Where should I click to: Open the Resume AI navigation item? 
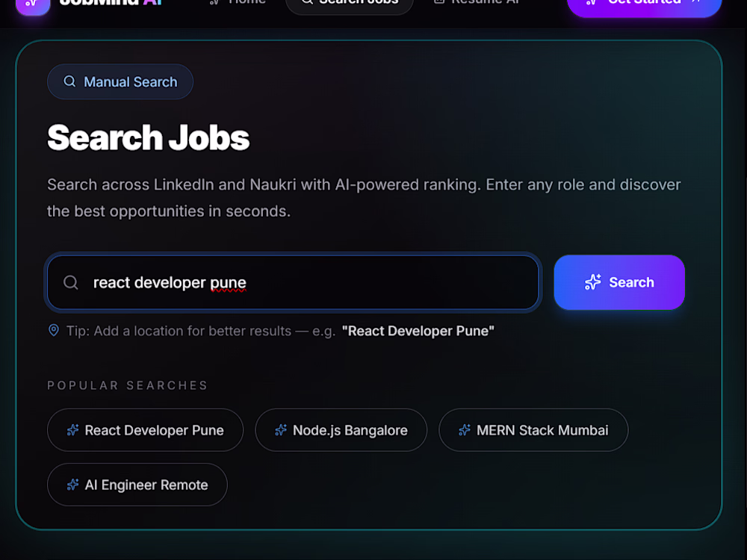pos(478,2)
